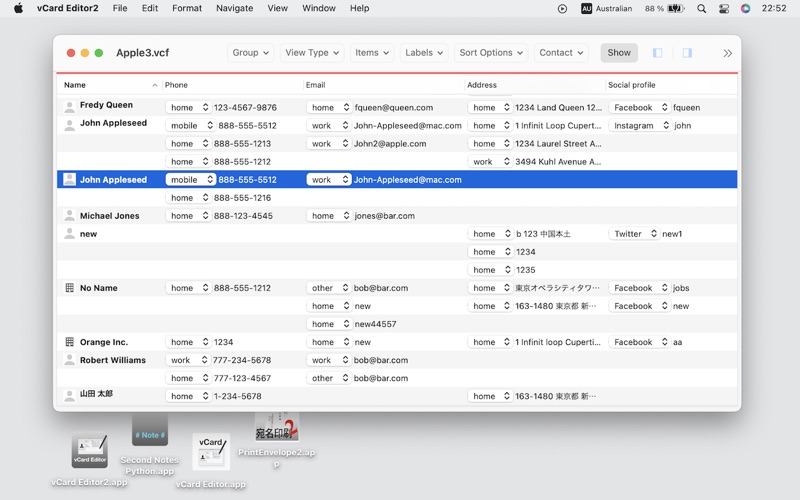Open the Items dropdown
This screenshot has height=500, width=800.
pos(372,53)
